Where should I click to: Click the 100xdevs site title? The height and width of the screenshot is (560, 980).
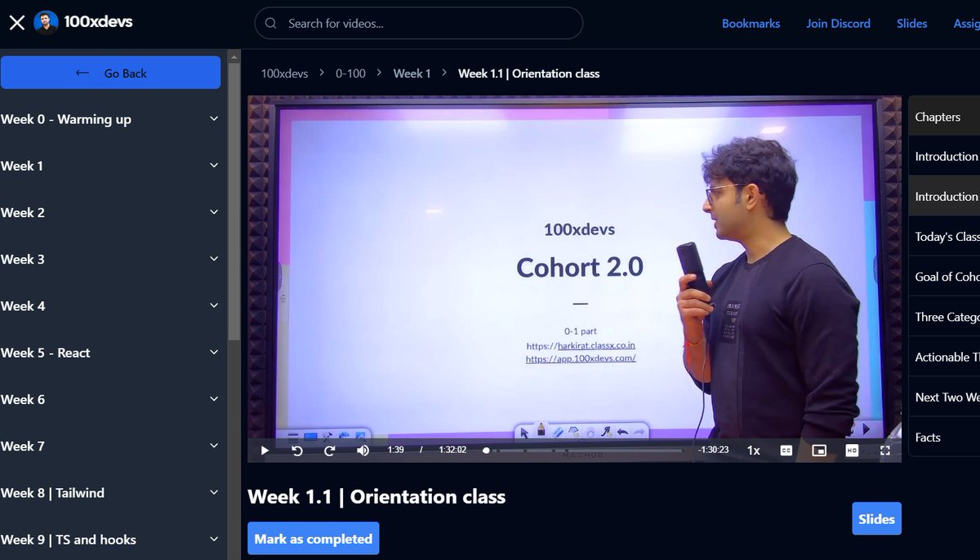pos(98,22)
